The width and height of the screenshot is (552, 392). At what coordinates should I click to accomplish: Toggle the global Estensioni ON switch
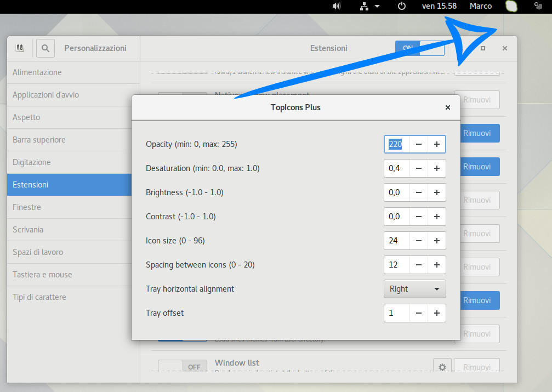[x=420, y=48]
